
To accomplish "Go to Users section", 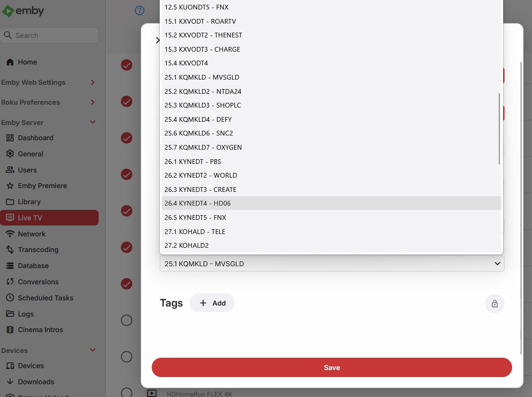I will coord(49,170).
